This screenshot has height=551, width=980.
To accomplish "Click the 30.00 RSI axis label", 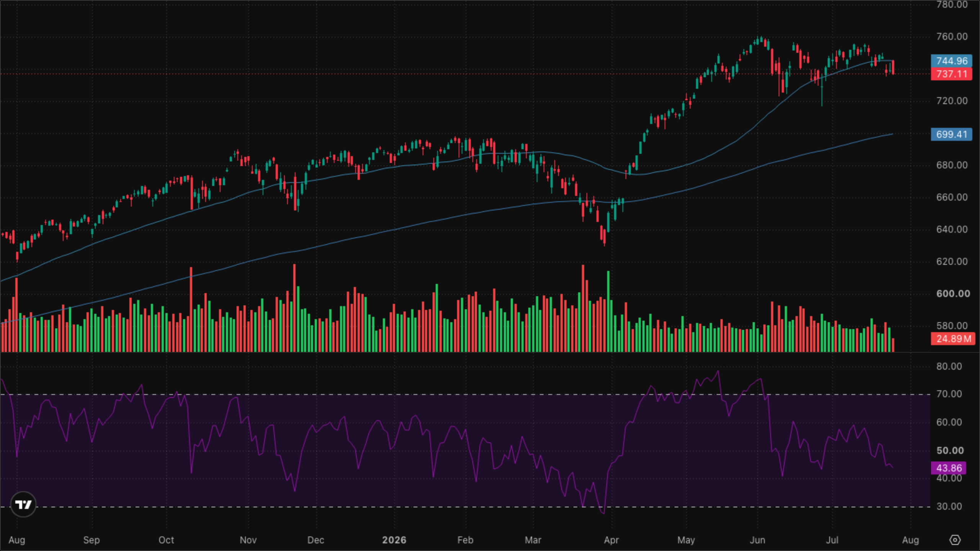I will tap(949, 506).
